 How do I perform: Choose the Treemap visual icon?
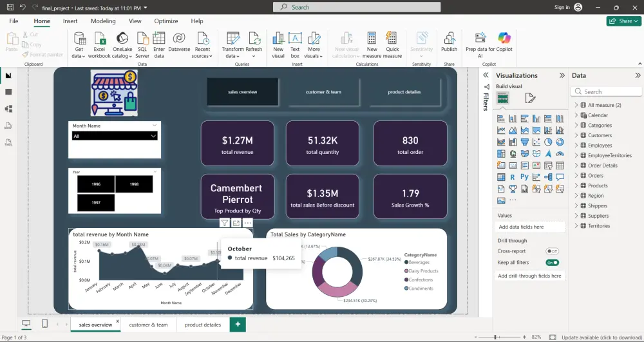coord(501,154)
